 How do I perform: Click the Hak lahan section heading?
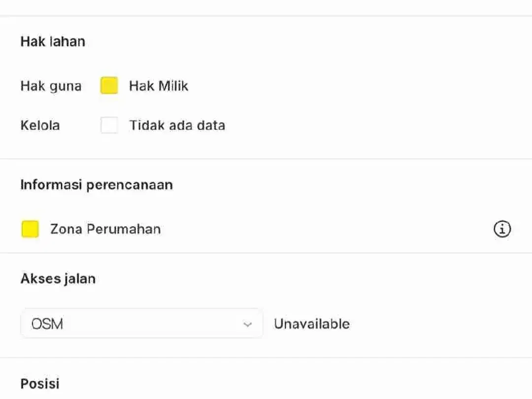pyautogui.click(x=53, y=41)
